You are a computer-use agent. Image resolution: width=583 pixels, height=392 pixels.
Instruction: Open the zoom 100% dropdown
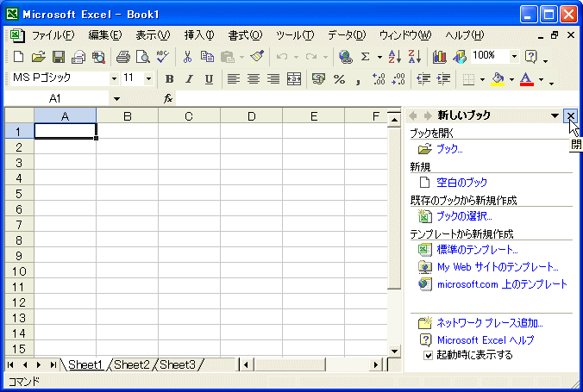[x=514, y=57]
